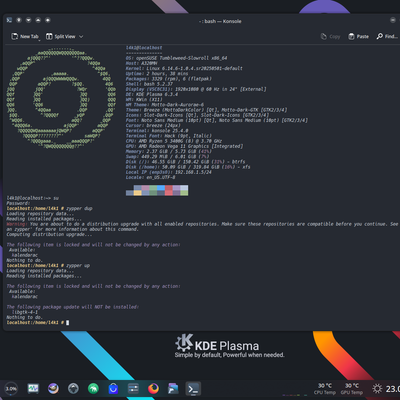Click the 'GPU: AMD Radeon Vega 11 Graphics' line
Screen dimensions: 400x400
tap(184, 146)
